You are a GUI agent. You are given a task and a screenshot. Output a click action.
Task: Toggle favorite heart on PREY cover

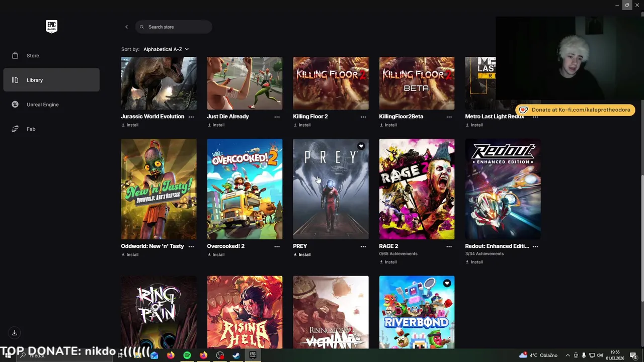coord(361,146)
